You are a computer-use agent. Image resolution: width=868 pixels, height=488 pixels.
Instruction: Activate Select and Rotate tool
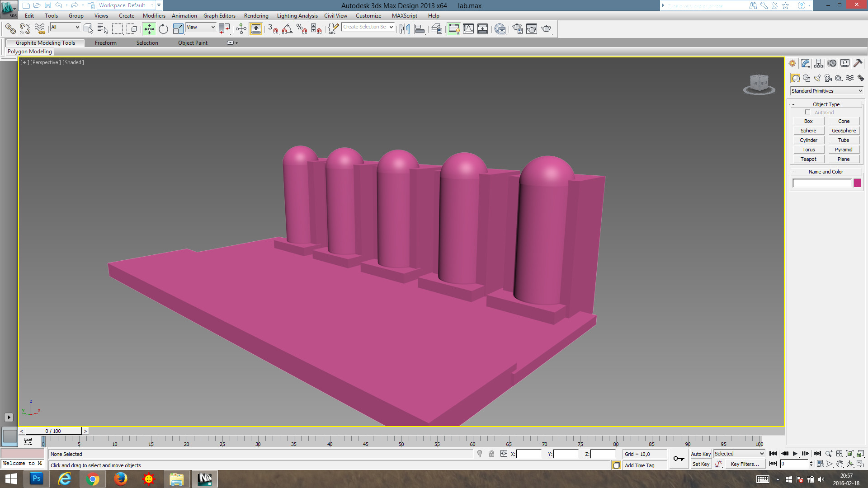coord(163,29)
